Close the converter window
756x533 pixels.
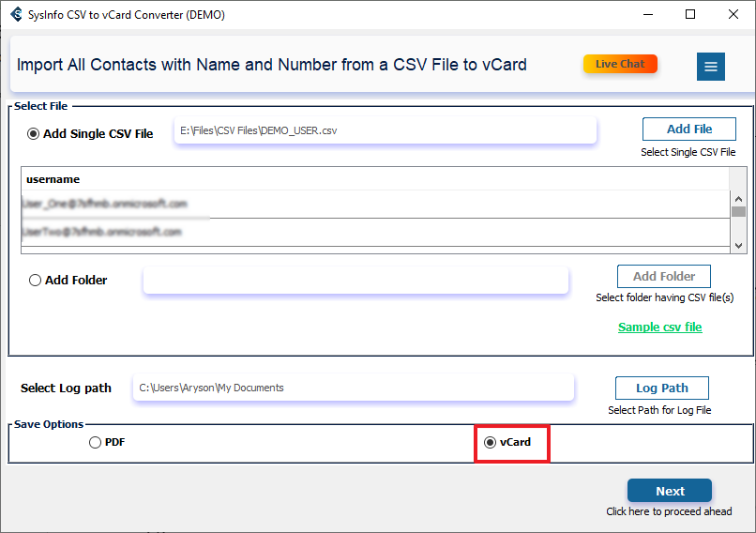coord(733,14)
